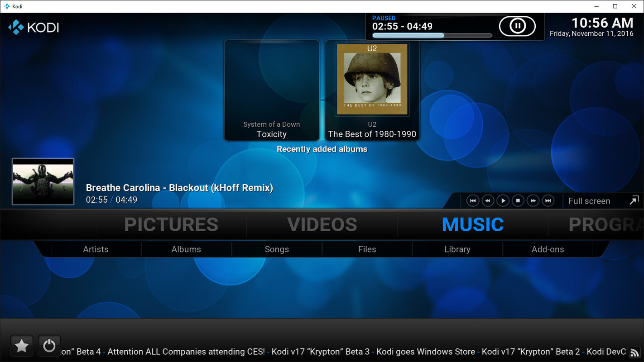This screenshot has width=644, height=362.
Task: Open the Albums submenu
Action: pyautogui.click(x=186, y=249)
